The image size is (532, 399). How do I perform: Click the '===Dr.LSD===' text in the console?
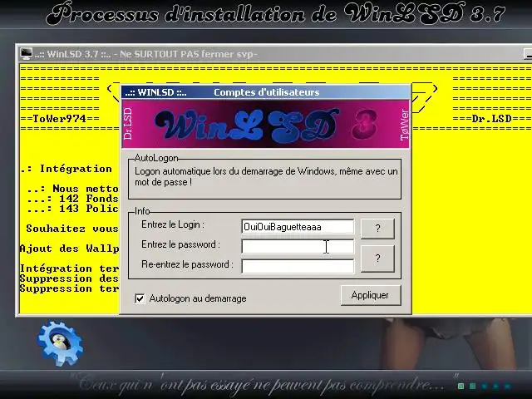click(492, 119)
